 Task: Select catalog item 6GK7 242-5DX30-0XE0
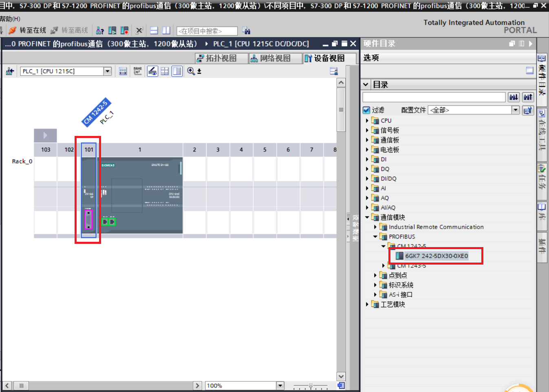(x=436, y=256)
